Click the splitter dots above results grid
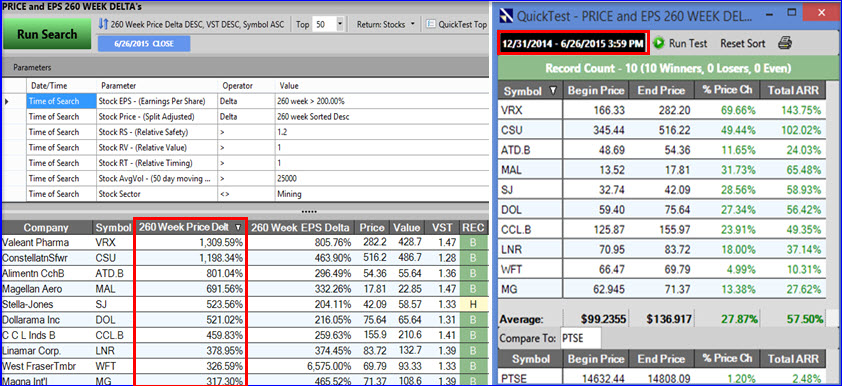Viewport: 842px width, 386px height. click(x=309, y=212)
